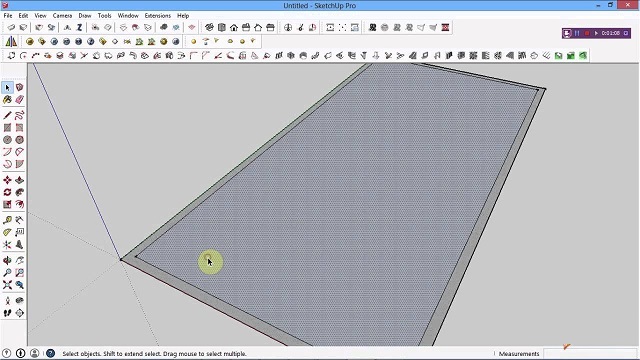Select the Walk footprints tool
Image resolution: width=640 pixels, height=360 pixels.
tap(7, 313)
